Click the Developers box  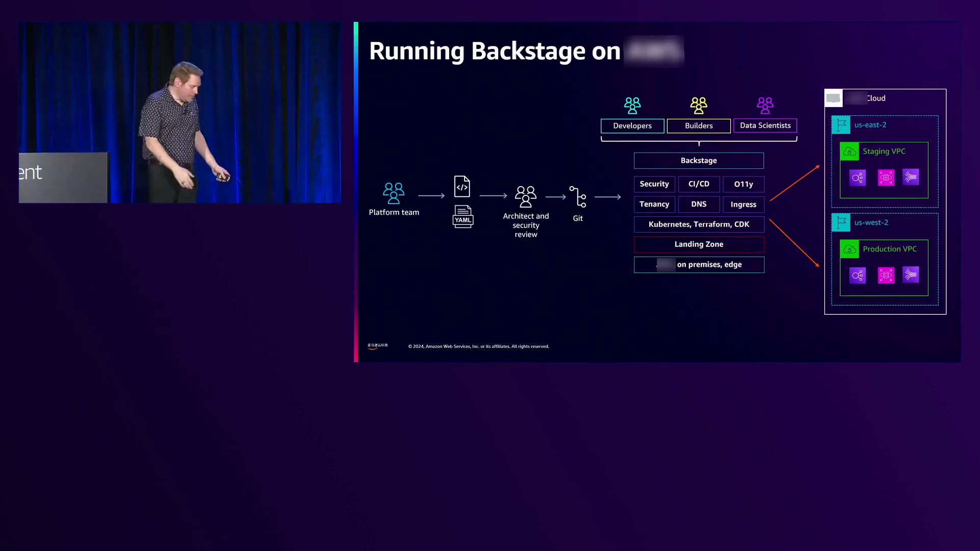click(632, 126)
